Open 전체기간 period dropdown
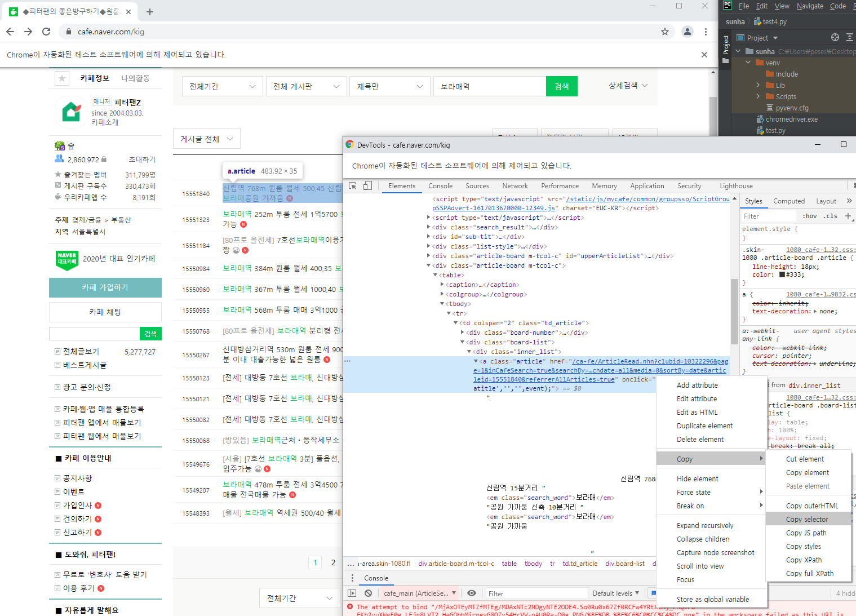This screenshot has height=616, width=856. (223, 86)
